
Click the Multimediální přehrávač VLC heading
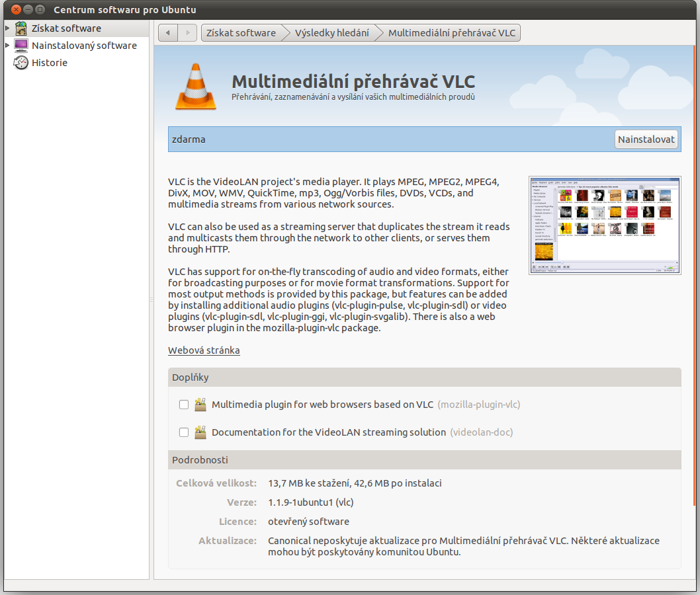[353, 81]
